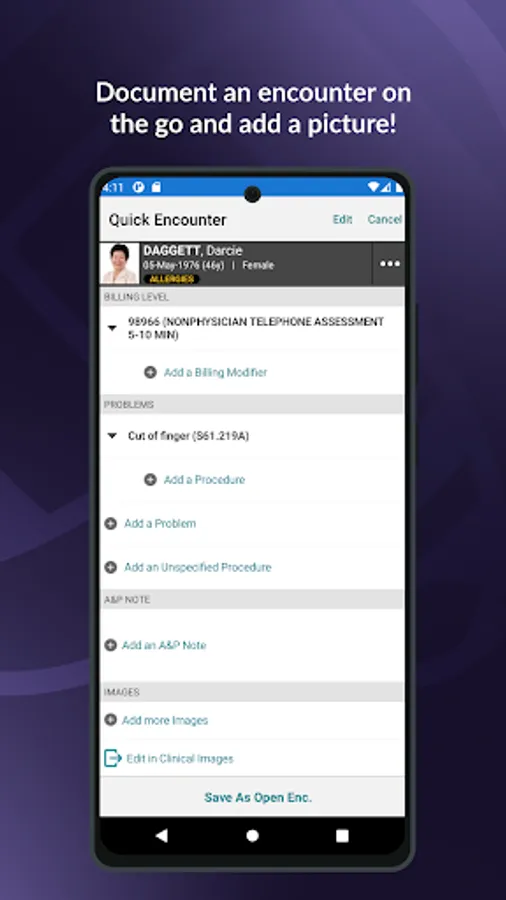Image resolution: width=506 pixels, height=900 pixels.
Task: Collapse the 98966 billing level entry
Action: (x=112, y=328)
